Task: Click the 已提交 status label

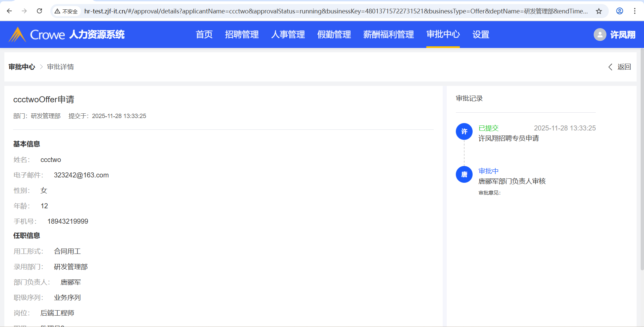Action: 488,128
